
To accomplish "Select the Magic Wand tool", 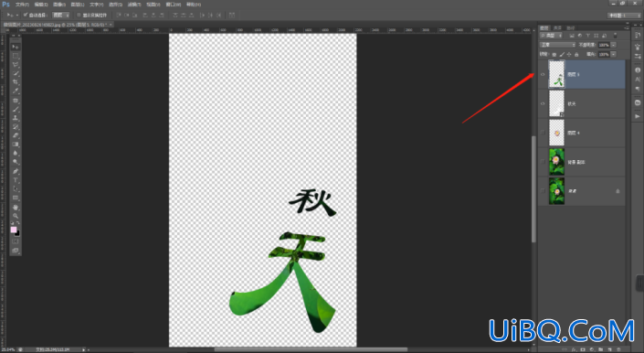I will pyautogui.click(x=16, y=73).
